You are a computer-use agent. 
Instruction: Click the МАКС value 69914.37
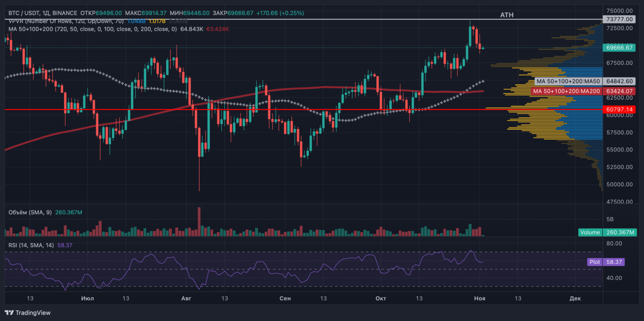(x=154, y=13)
